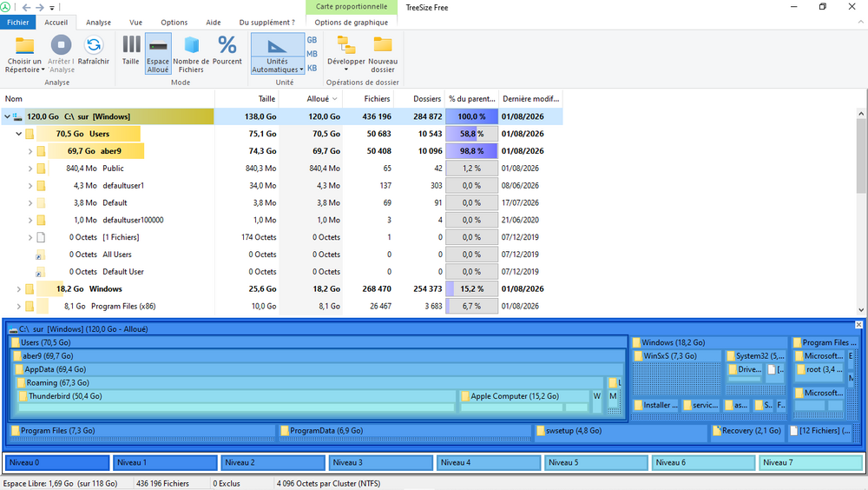This screenshot has width=868, height=490.
Task: Close the treemap panel
Action: [x=858, y=325]
